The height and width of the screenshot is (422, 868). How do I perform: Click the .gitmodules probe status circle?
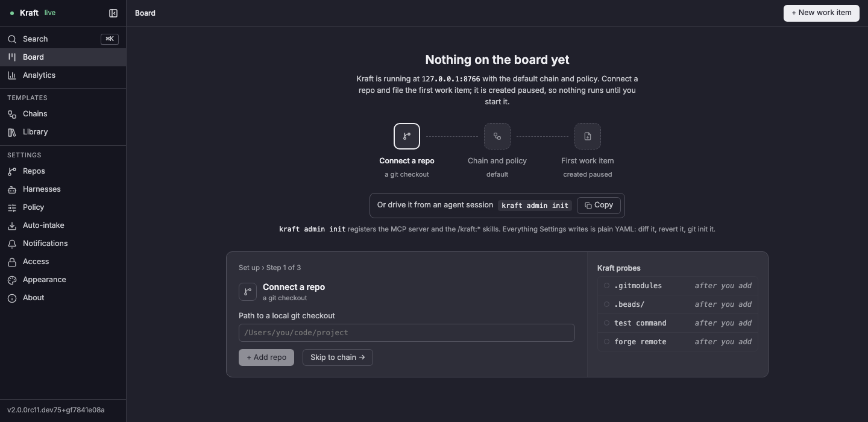pyautogui.click(x=606, y=286)
